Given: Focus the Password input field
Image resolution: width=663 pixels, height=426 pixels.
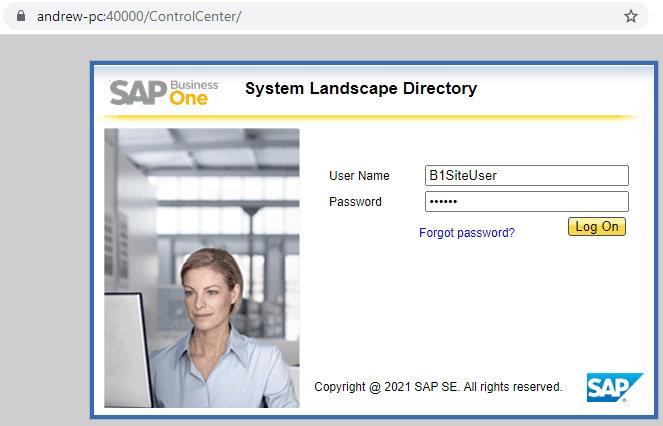Looking at the screenshot, I should [526, 202].
